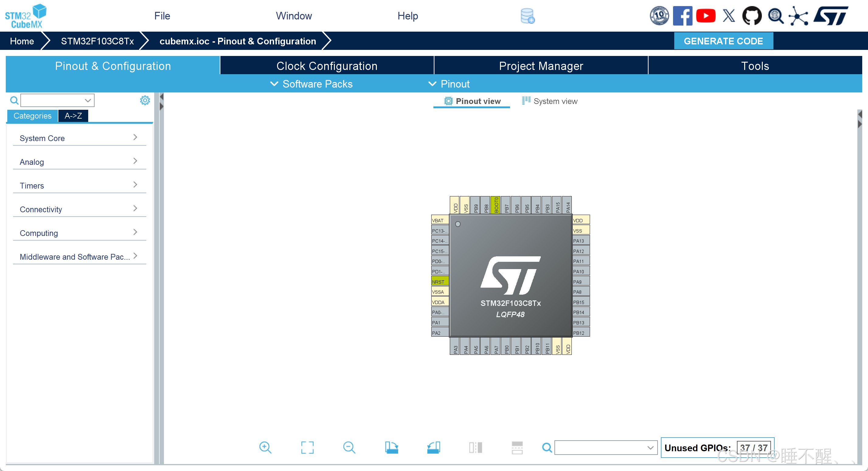
Task: Click the settings gear in Categories panel
Action: pyautogui.click(x=145, y=100)
